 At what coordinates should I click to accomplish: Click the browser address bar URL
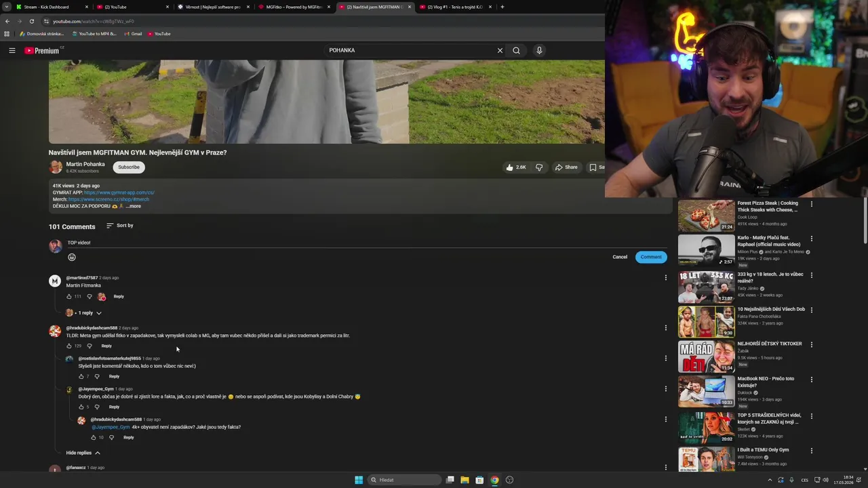94,21
